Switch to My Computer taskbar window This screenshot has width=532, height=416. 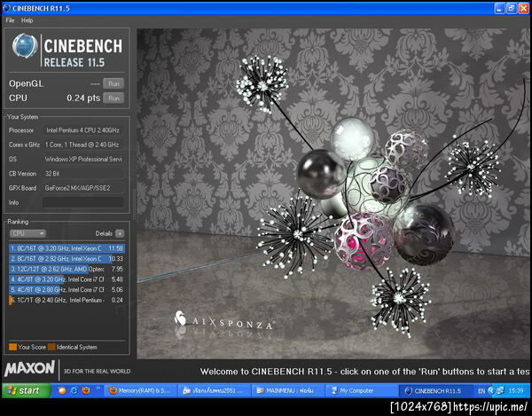tap(361, 391)
